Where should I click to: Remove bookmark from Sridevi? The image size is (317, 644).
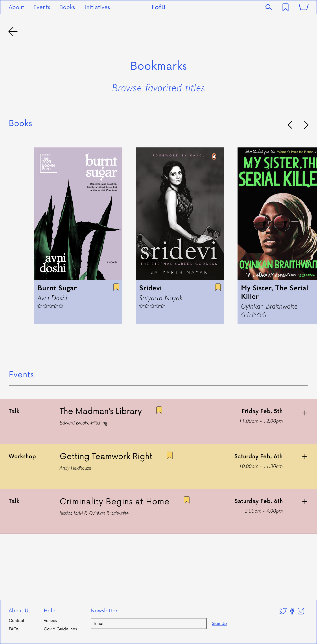point(218,287)
